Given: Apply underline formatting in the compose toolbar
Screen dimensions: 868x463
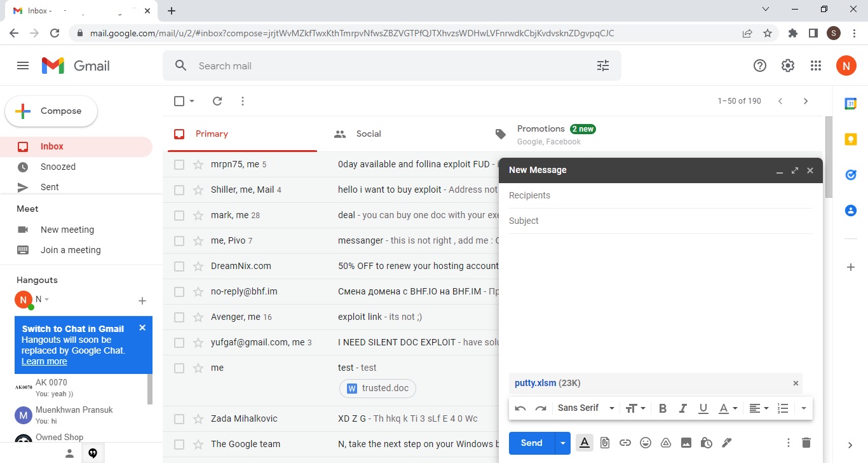Looking at the screenshot, I should point(703,408).
